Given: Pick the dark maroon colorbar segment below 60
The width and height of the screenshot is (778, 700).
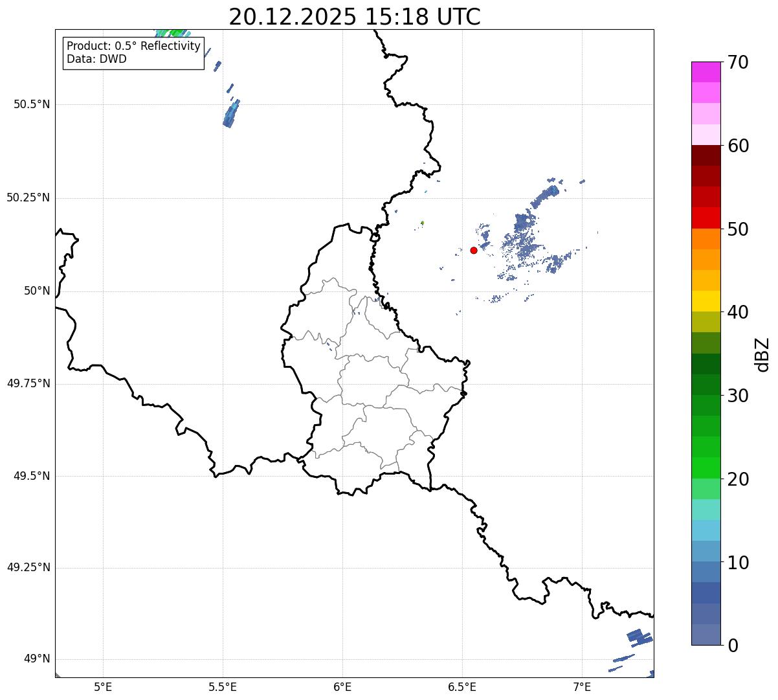Looking at the screenshot, I should click(x=706, y=155).
